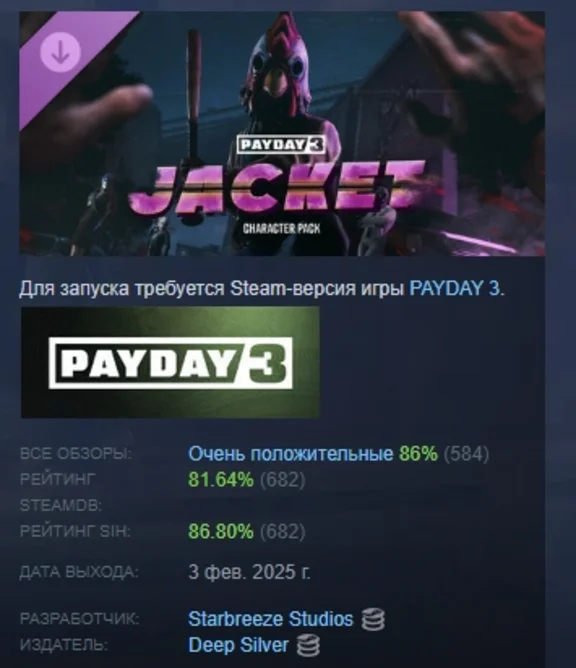576x668 pixels.
Task: Click the release date 3 фев. 2025 г.
Action: [249, 572]
